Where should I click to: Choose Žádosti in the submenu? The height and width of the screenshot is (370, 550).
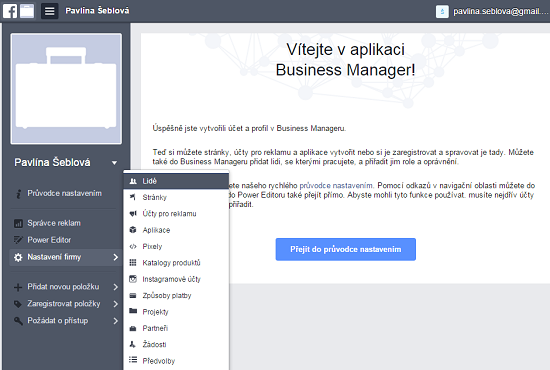click(176, 345)
